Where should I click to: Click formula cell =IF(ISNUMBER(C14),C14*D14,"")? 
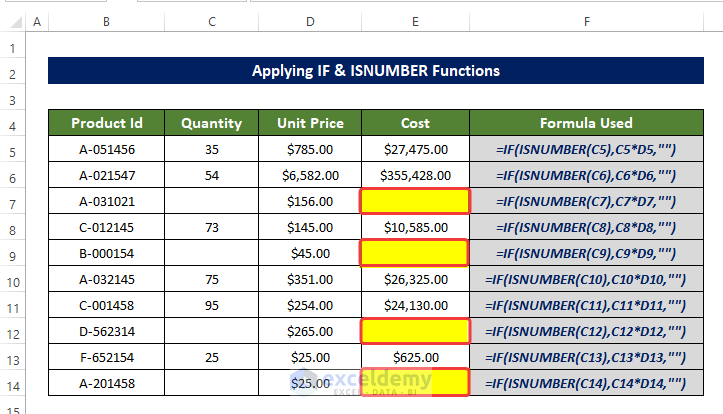pyautogui.click(x=587, y=383)
